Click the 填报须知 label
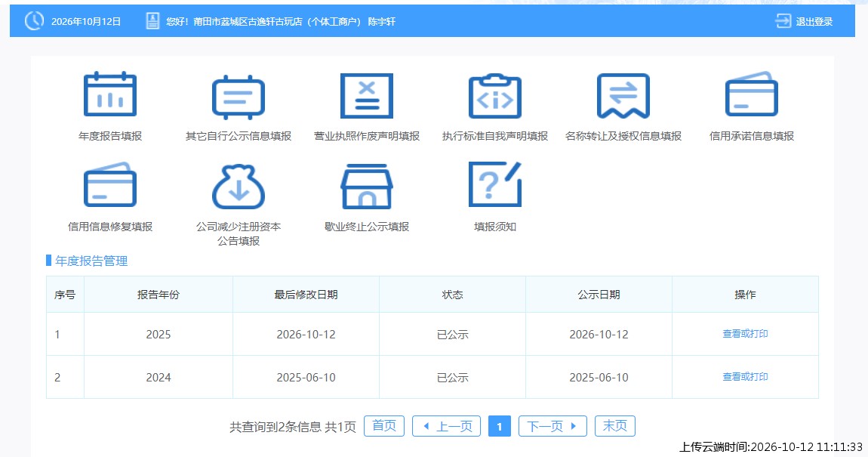This screenshot has height=457, width=868. coord(495,227)
